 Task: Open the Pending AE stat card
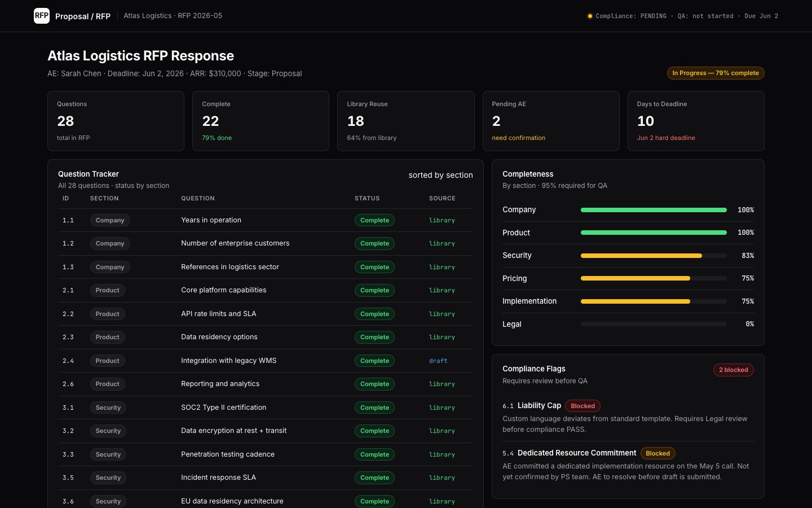[x=551, y=121]
